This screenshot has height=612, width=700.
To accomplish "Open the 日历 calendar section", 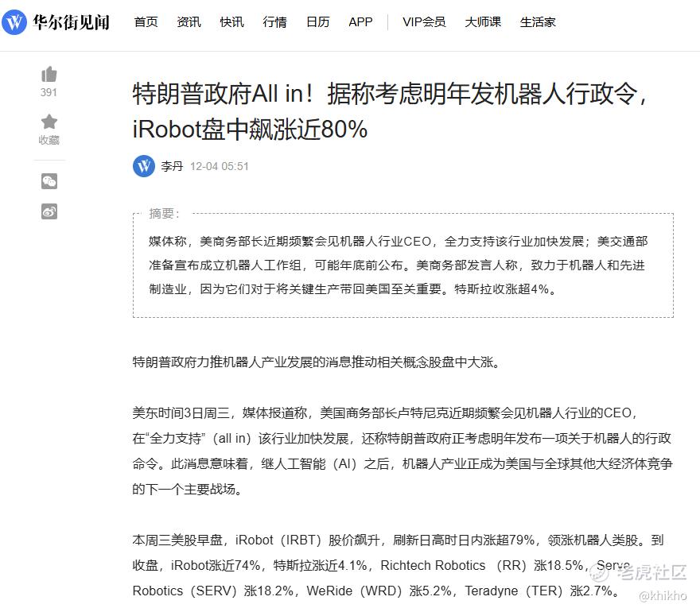I will pyautogui.click(x=318, y=22).
